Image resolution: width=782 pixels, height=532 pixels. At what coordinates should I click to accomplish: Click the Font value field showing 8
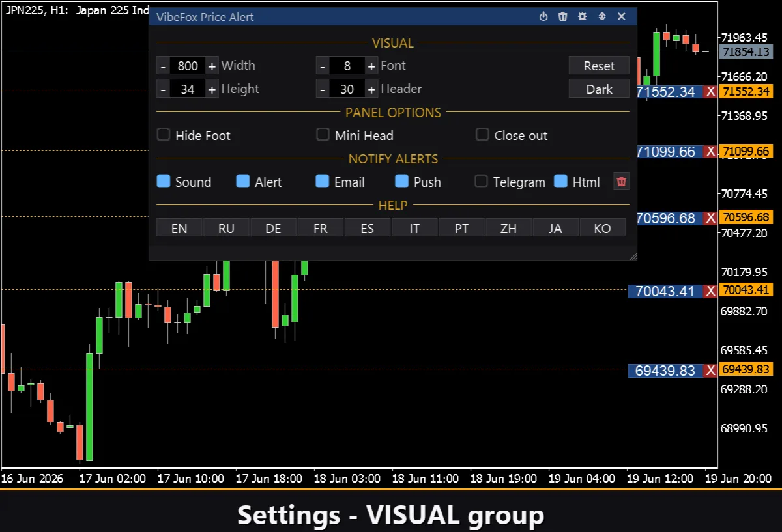pyautogui.click(x=347, y=66)
